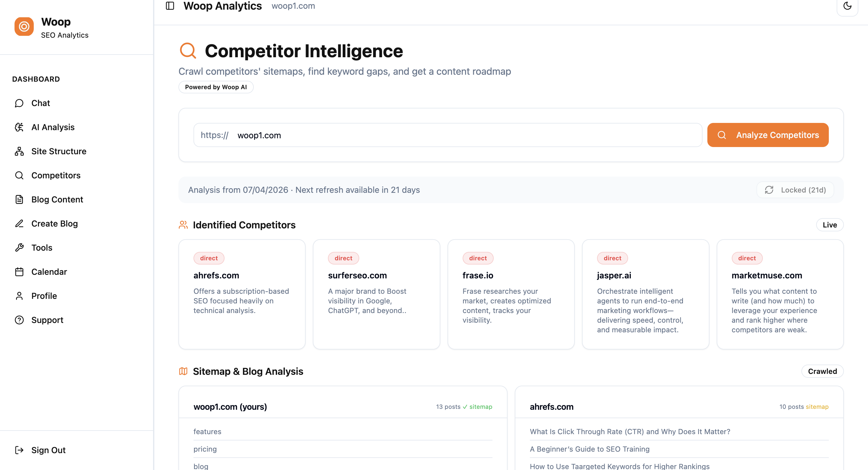The width and height of the screenshot is (868, 470).
Task: Click the orange Woop logo
Action: [24, 26]
